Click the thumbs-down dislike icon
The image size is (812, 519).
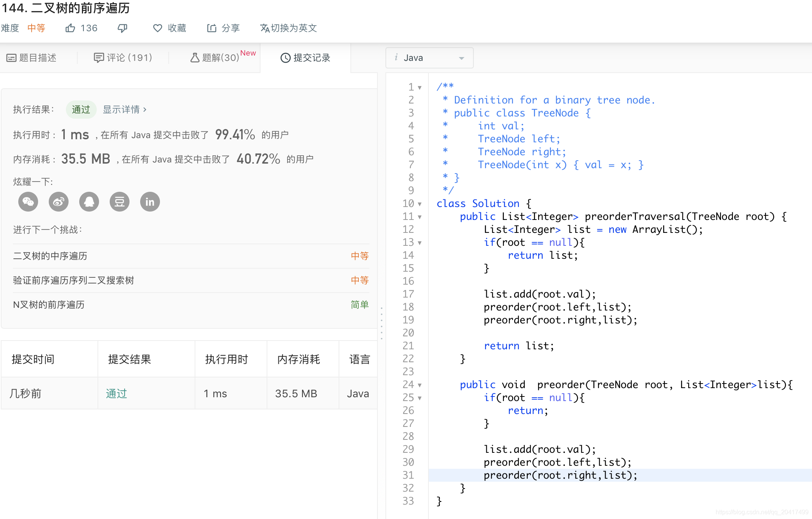point(122,28)
